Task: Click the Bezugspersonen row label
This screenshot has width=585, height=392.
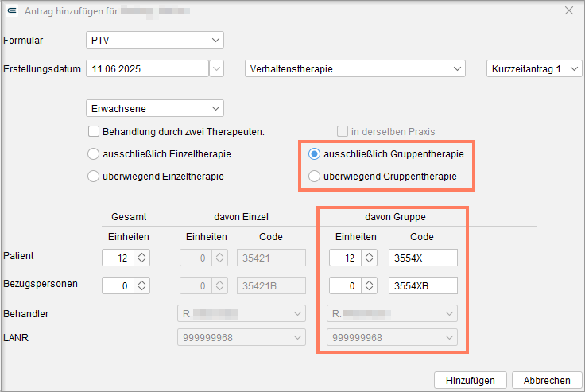Action: point(41,284)
